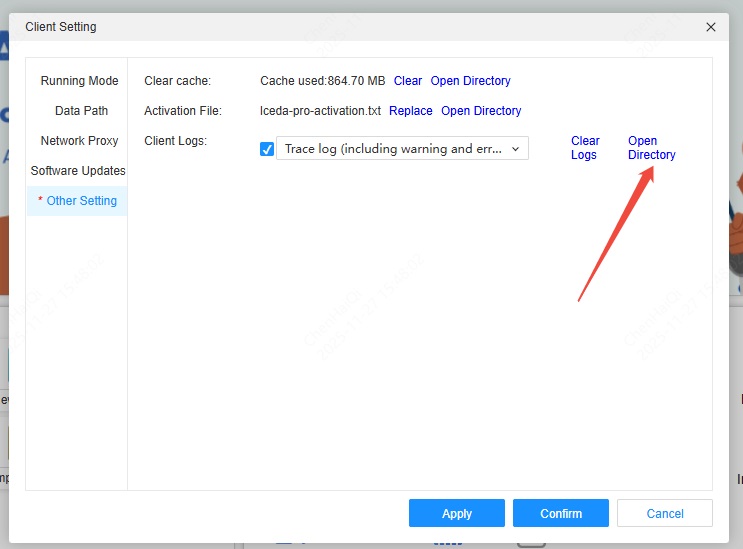This screenshot has width=743, height=549.
Task: Open Directory for the Activation File
Action: (481, 111)
